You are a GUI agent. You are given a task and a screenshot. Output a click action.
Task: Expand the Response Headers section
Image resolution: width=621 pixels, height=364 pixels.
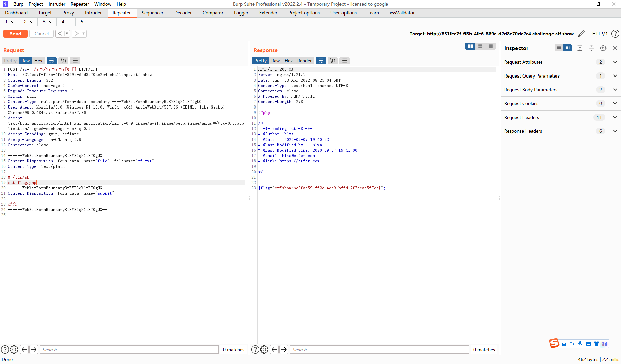(x=615, y=131)
